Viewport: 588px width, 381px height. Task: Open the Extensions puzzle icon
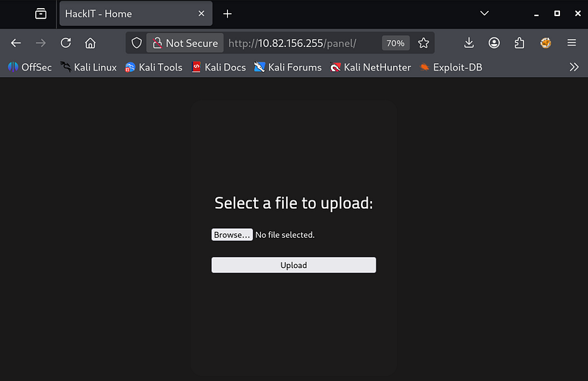(x=520, y=43)
